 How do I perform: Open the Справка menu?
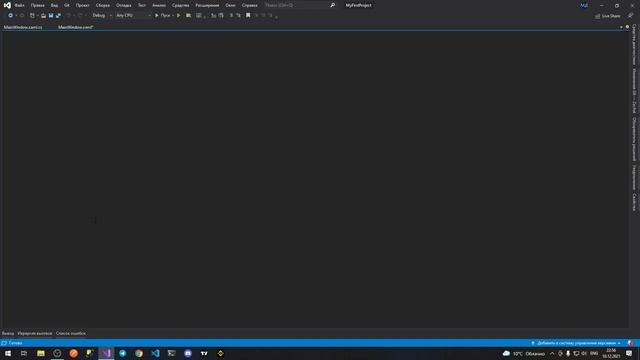[x=249, y=5]
